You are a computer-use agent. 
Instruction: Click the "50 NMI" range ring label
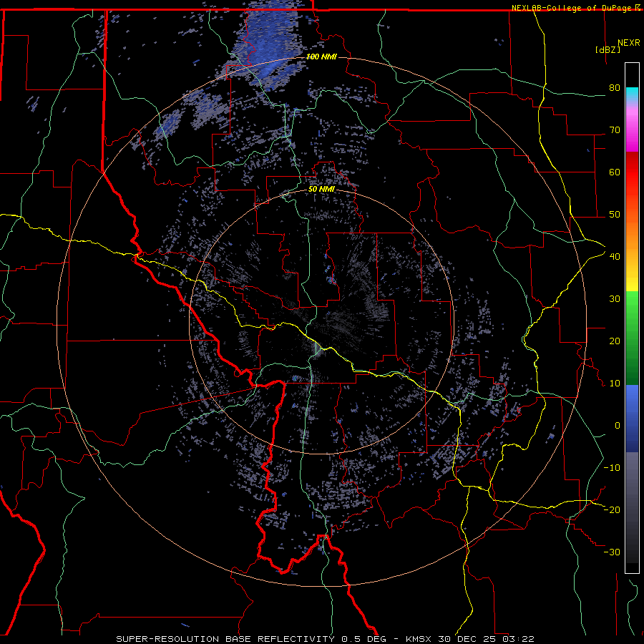pos(321,190)
